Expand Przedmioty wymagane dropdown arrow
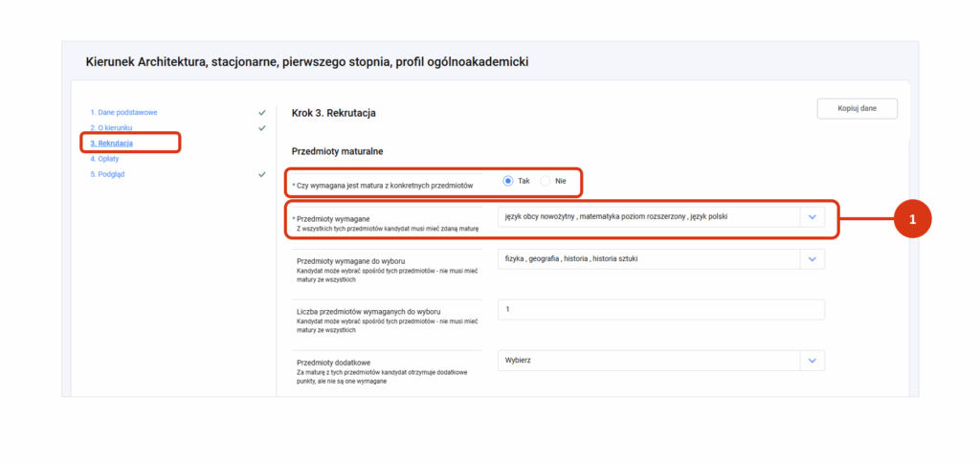This screenshot has width=980, height=464. click(x=812, y=217)
